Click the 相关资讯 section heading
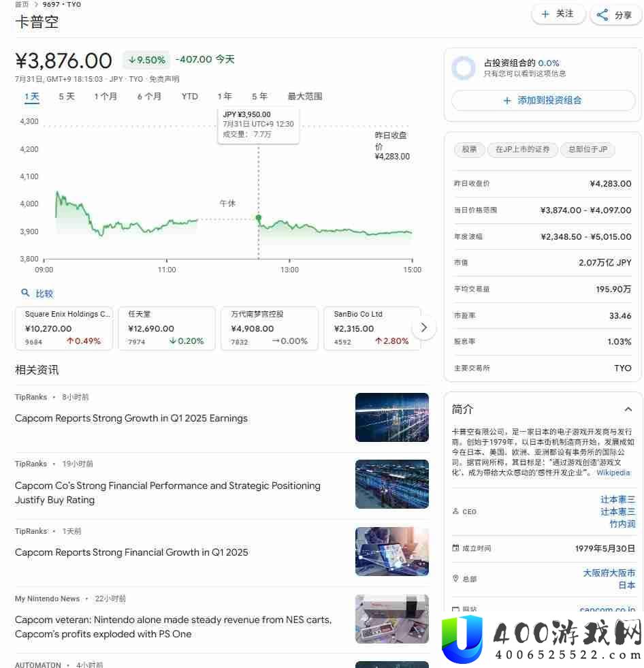This screenshot has width=644, height=668. 37,370
